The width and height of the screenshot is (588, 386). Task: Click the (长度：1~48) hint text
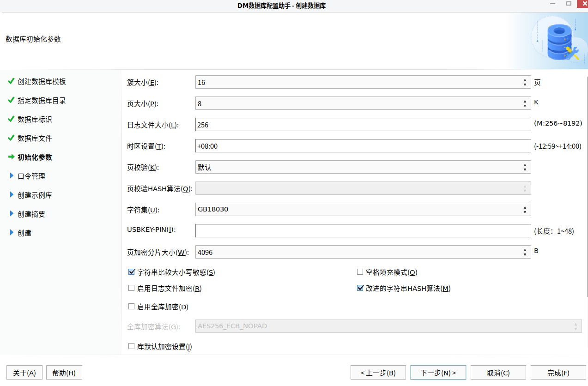(x=554, y=231)
